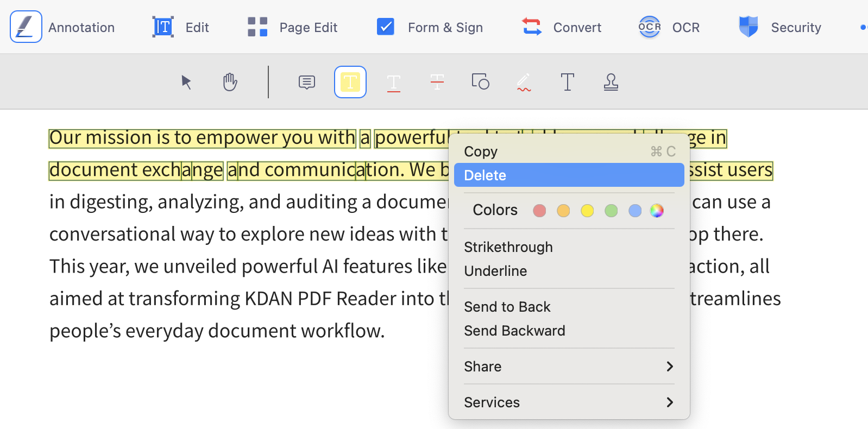
Task: Click text "people's everyday document workflow."
Action: point(217,331)
